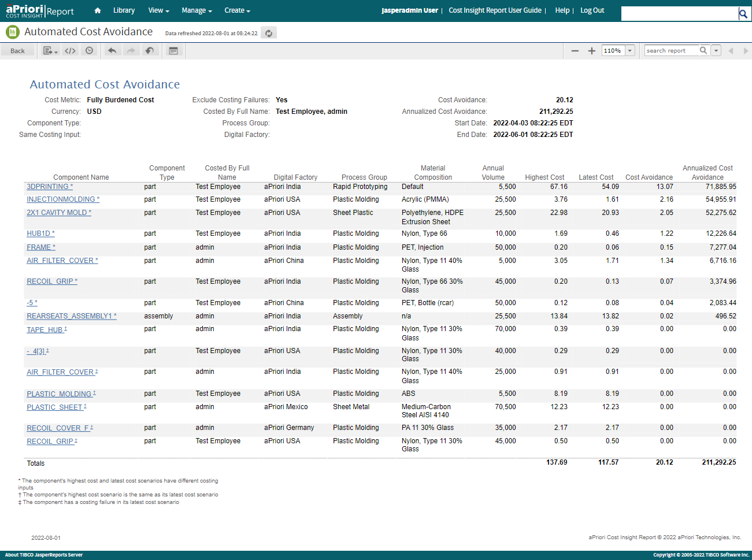The width and height of the screenshot is (752, 560).
Task: Click the search report input field
Action: (672, 51)
